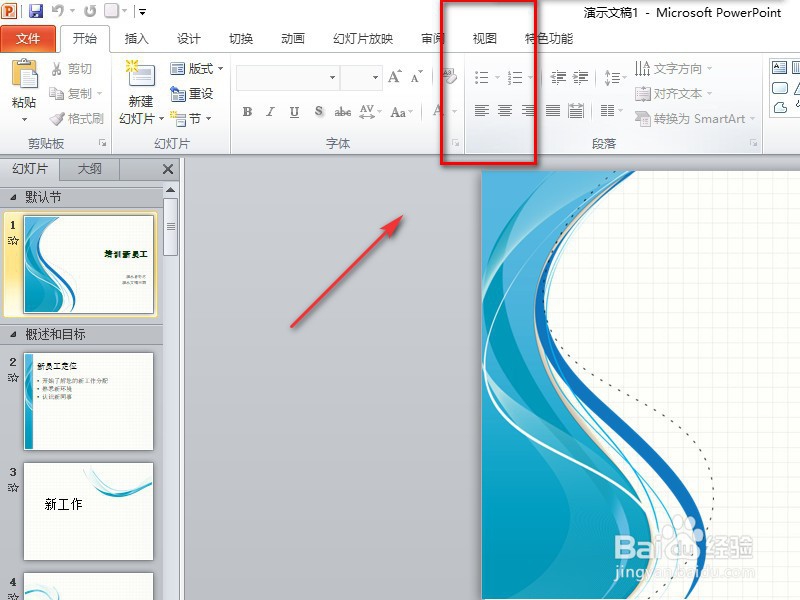800x600 pixels.
Task: Toggle text Shadow formatting
Action: click(x=319, y=111)
